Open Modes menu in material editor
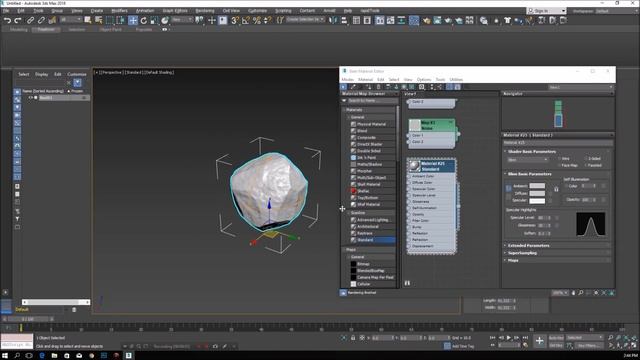640x360 pixels. 347,80
